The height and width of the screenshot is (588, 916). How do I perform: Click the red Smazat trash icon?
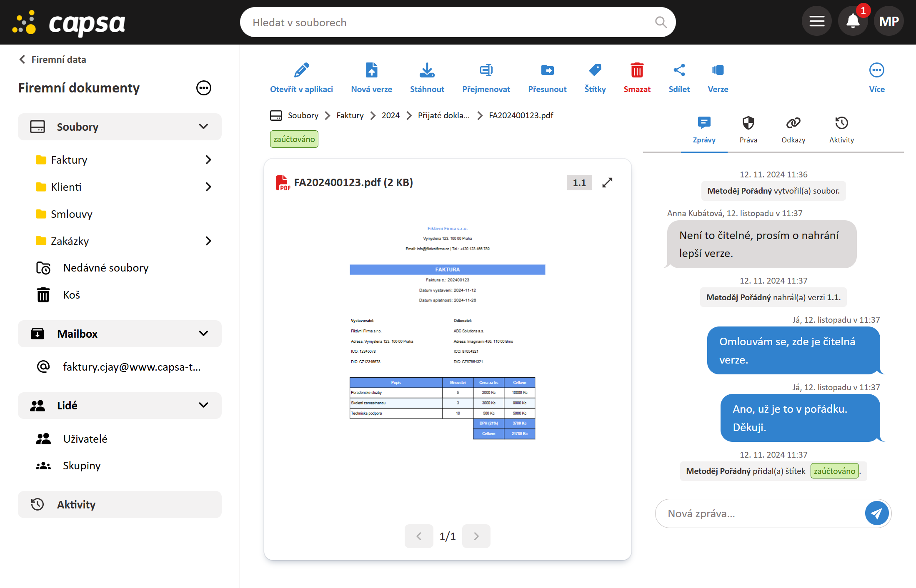click(636, 70)
